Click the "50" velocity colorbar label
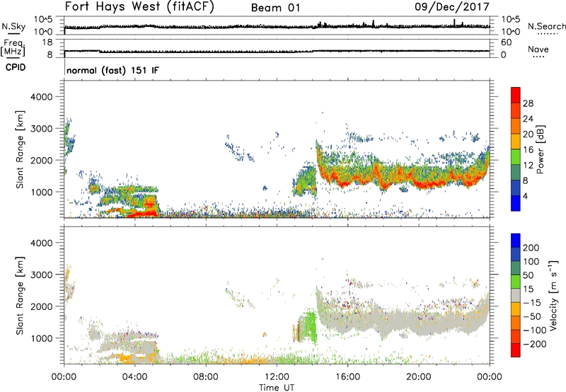566x392 pixels. 528,275
